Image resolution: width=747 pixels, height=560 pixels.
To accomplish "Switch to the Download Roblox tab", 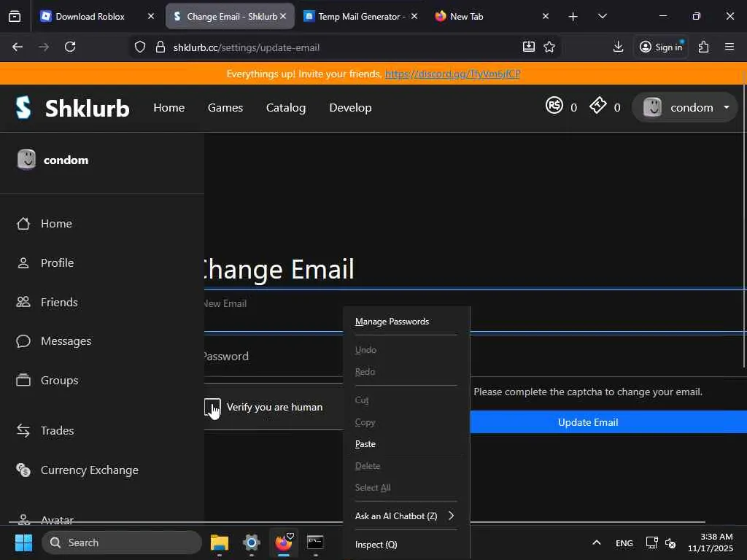I will pos(90,16).
